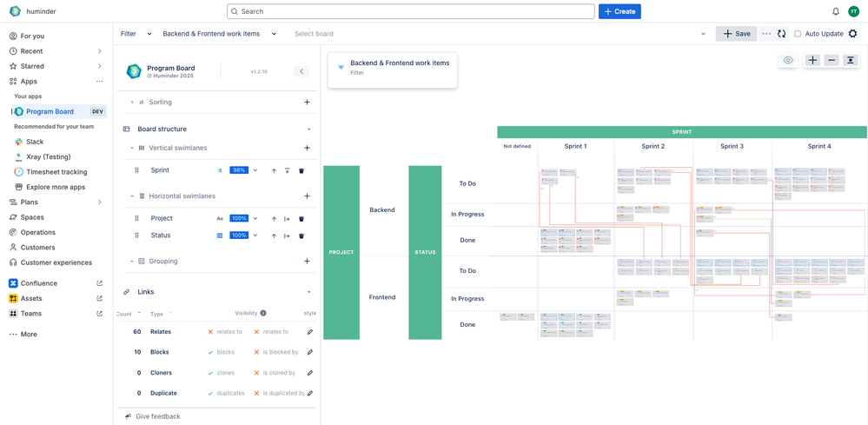Click Give feedback link
This screenshot has height=425, width=868.
(158, 416)
